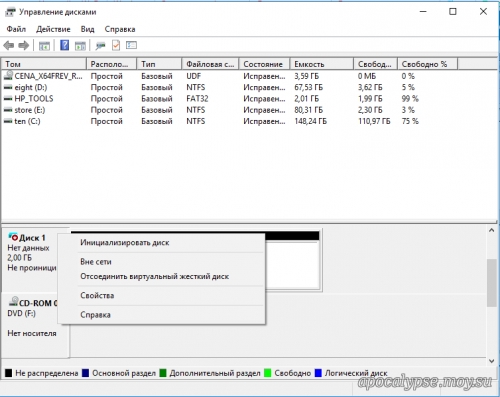Viewport: 500px width, 397px height.
Task: Maximize the Disk Management window
Action: pyautogui.click(x=453, y=12)
